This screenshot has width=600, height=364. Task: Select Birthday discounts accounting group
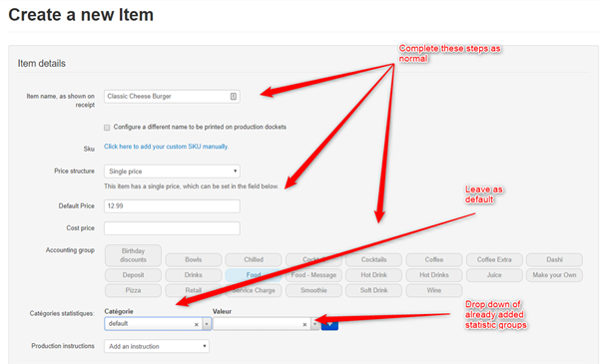click(x=133, y=255)
